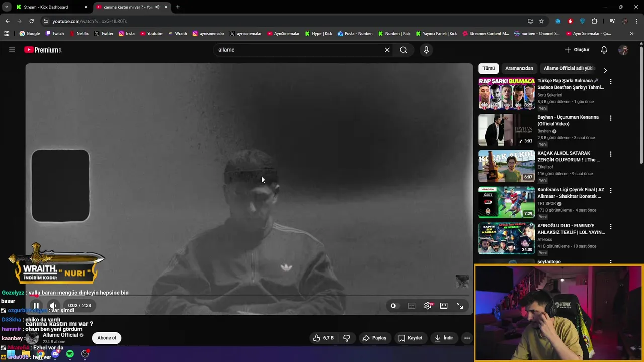Open Spotify from the taskbar
Viewport: 644px width, 362px height.
70,354
